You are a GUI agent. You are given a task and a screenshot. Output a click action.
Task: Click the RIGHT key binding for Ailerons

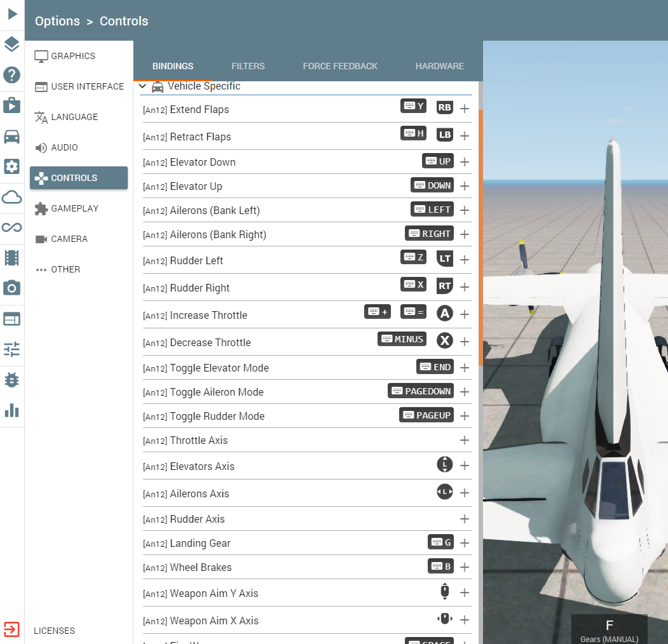click(x=429, y=233)
